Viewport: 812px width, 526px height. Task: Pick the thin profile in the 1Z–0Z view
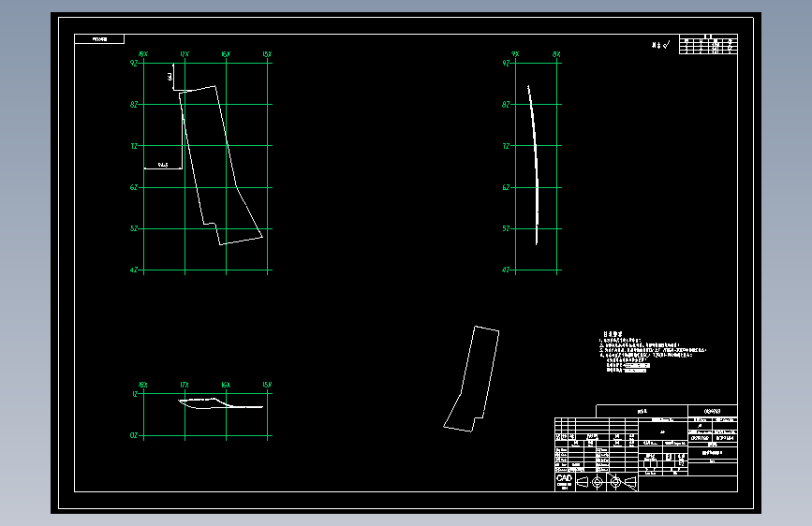pos(221,403)
